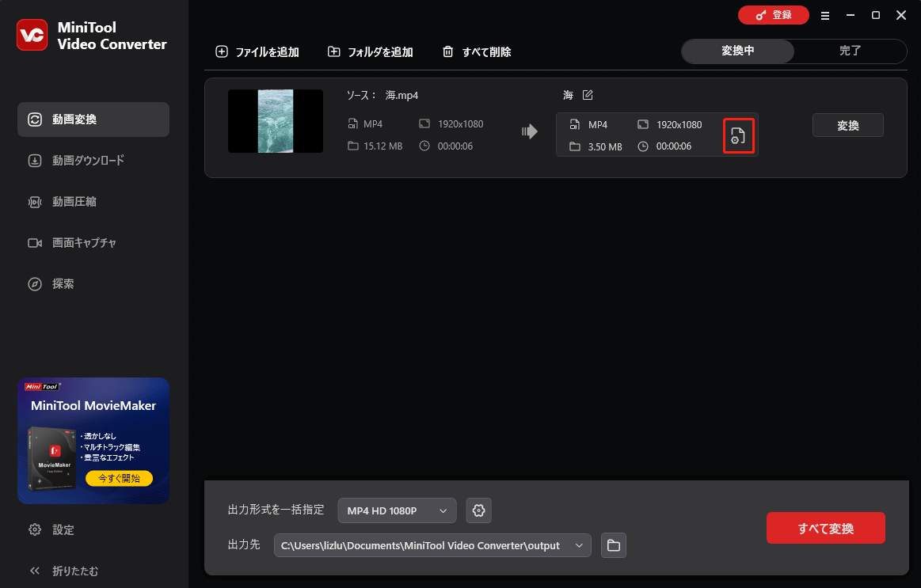Viewport: 921px width, 588px height.
Task: Click 今すぐ開始 in the MovieMaker ad
Action: click(120, 478)
